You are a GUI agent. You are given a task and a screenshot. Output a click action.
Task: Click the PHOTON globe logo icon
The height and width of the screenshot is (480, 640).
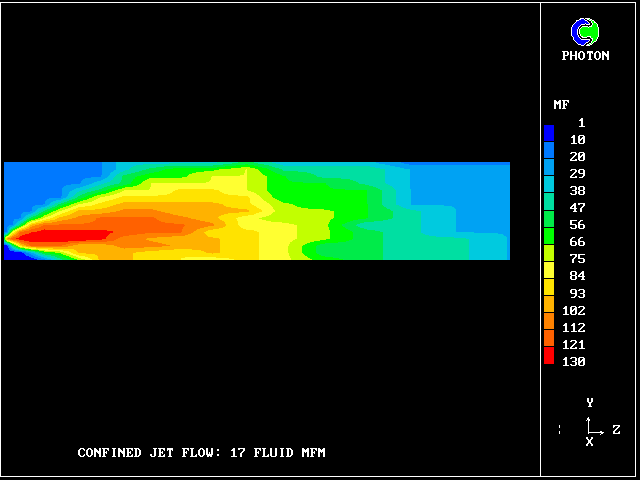point(585,32)
